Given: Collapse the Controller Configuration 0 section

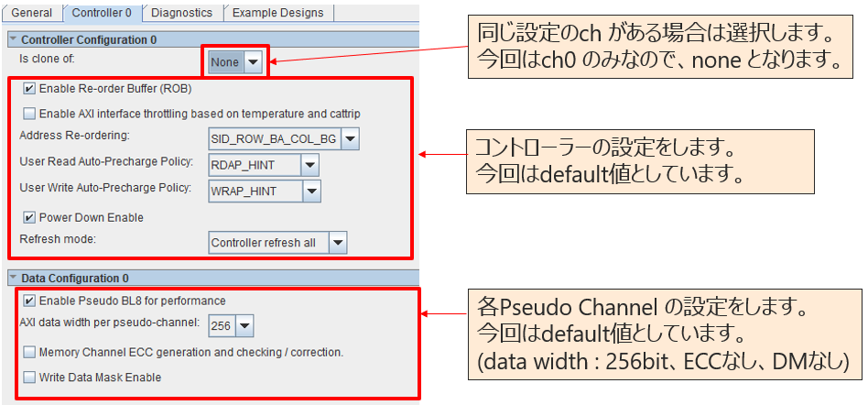Looking at the screenshot, I should tap(13, 40).
